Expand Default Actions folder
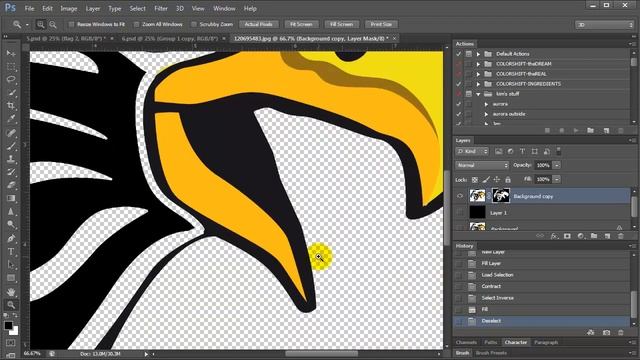 [478, 54]
